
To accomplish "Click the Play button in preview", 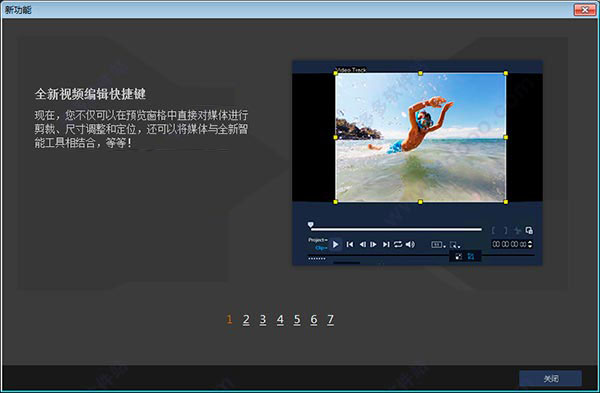I will click(336, 244).
